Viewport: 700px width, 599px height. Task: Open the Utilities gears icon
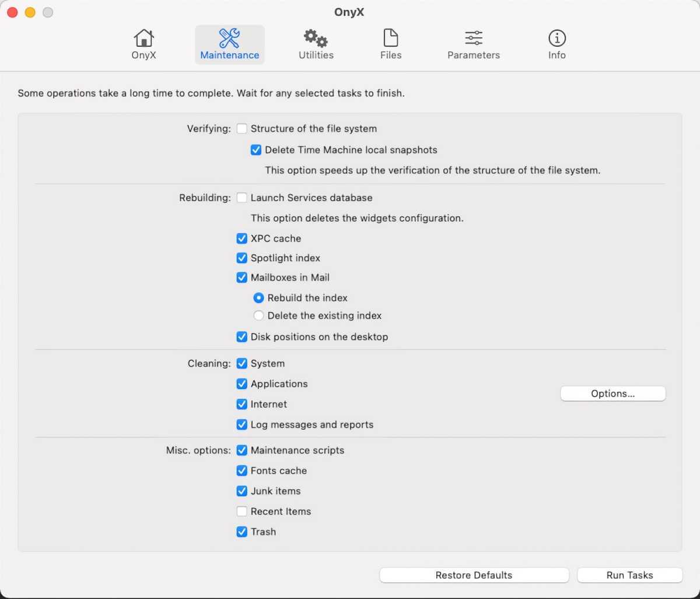[316, 38]
